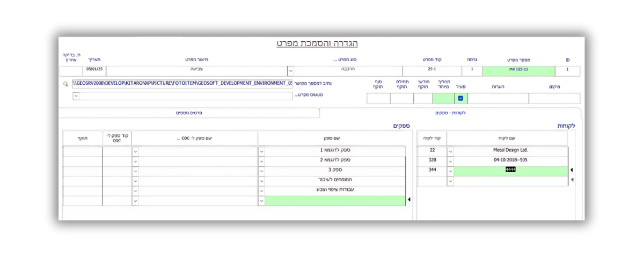
Task: Click the סטטוס מפרט combo box field
Action: (x=182, y=96)
